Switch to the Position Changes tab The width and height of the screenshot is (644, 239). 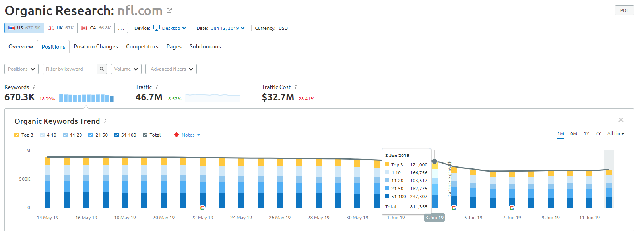pos(95,46)
